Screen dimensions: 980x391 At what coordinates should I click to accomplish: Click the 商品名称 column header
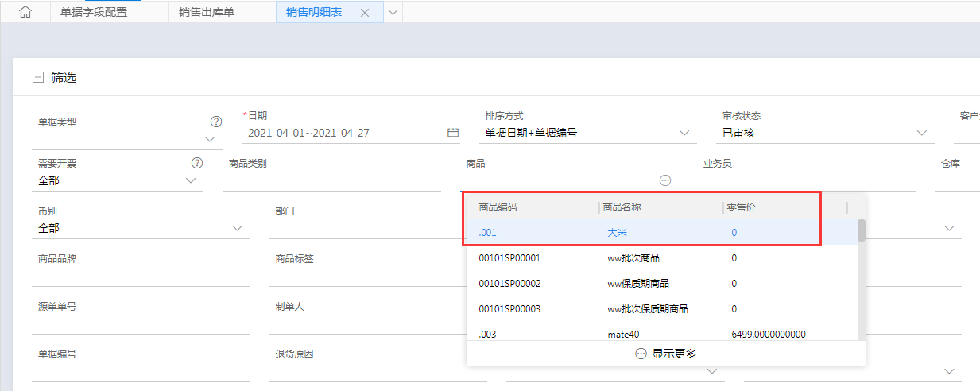click(622, 207)
